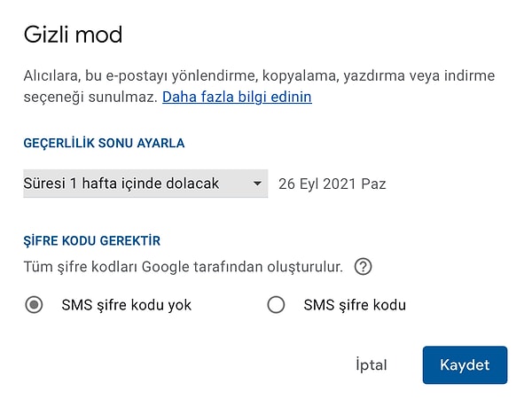Save settings with the Kaydet button
The width and height of the screenshot is (532, 407).
(465, 365)
